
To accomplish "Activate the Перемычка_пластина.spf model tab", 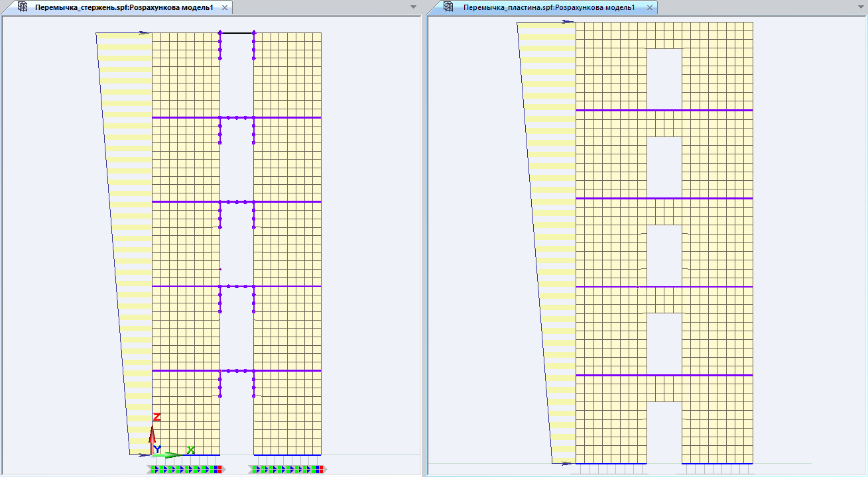I will 549,7.
